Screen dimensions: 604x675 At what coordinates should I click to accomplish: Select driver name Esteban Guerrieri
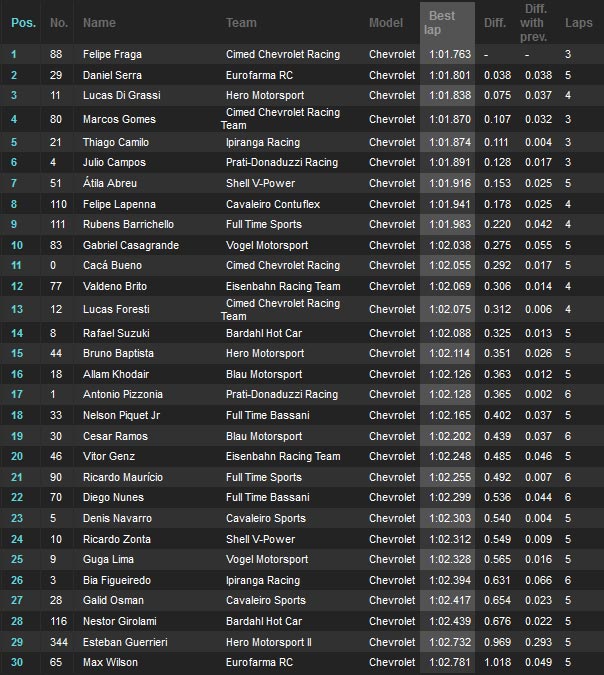point(125,642)
